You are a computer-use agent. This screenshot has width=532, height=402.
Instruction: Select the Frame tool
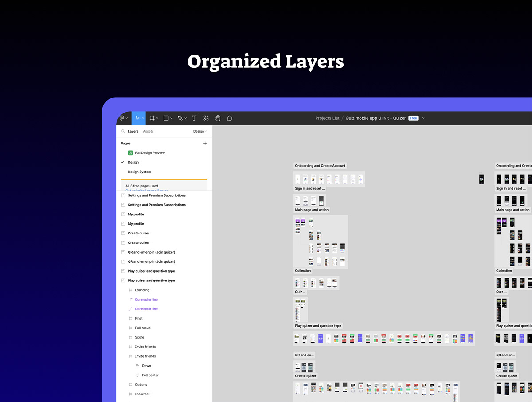point(152,118)
